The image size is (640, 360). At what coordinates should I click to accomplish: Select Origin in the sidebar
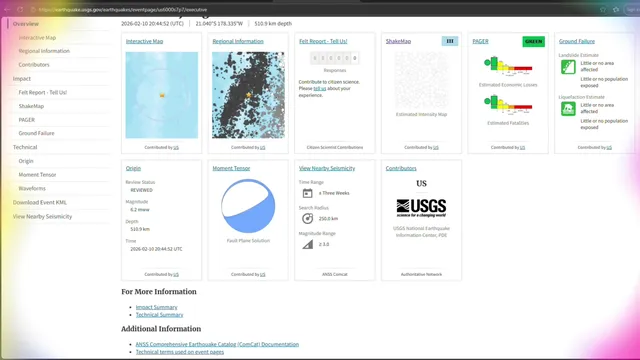(26, 161)
